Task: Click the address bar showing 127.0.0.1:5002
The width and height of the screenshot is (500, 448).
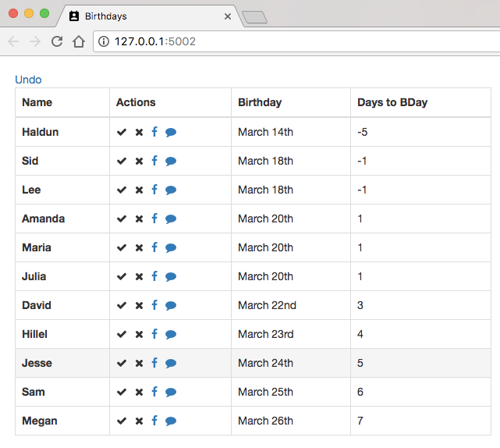Action: tap(296, 41)
